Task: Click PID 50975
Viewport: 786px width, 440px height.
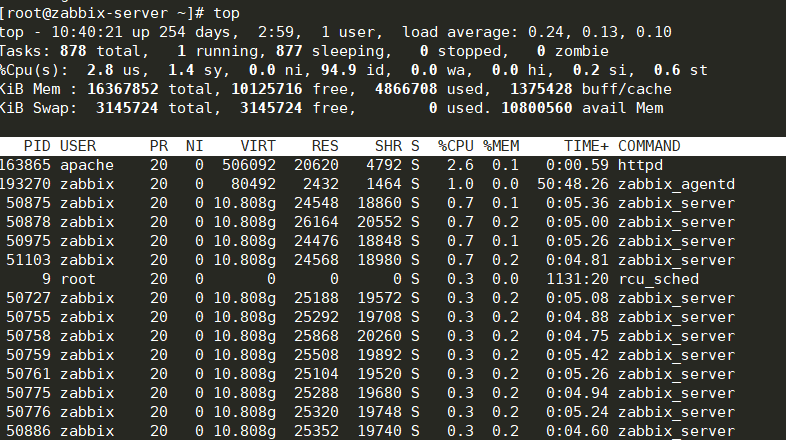Action: click(x=29, y=242)
